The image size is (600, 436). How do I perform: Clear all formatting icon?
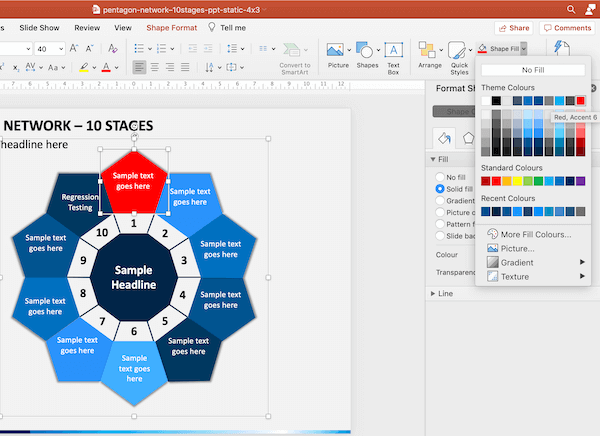(x=112, y=49)
